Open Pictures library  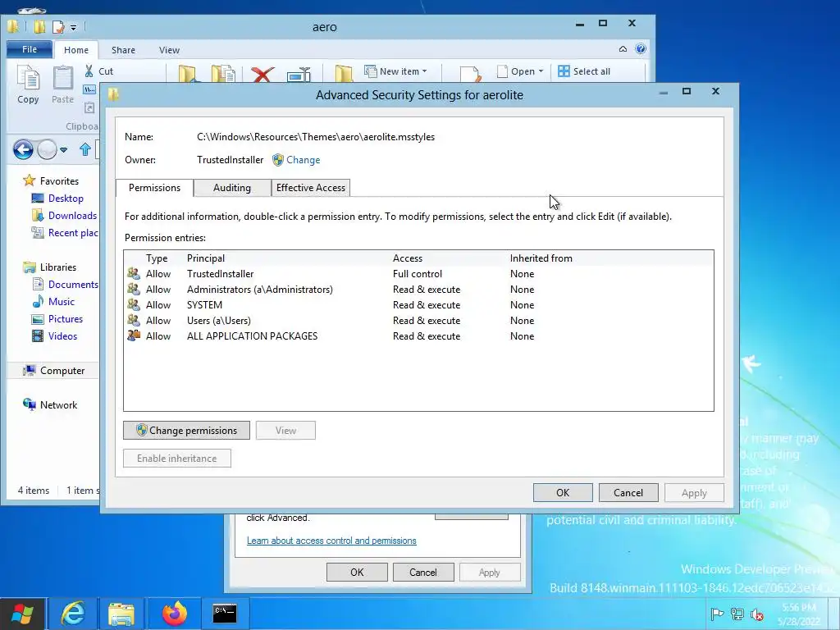(66, 319)
